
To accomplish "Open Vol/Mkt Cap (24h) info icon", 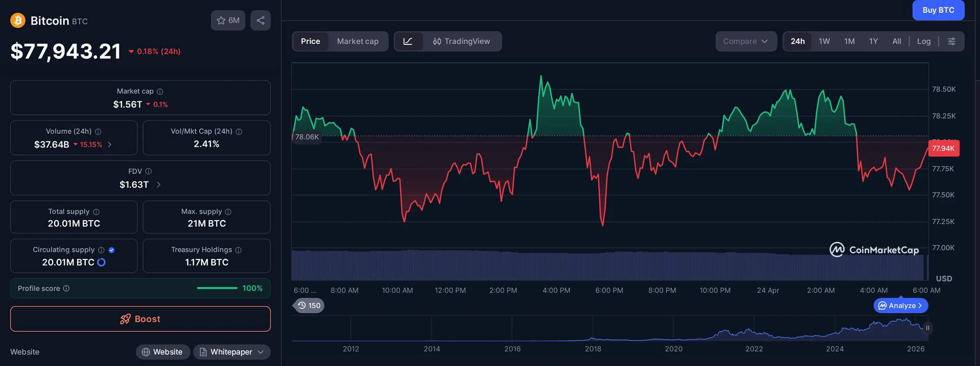I will pos(239,132).
